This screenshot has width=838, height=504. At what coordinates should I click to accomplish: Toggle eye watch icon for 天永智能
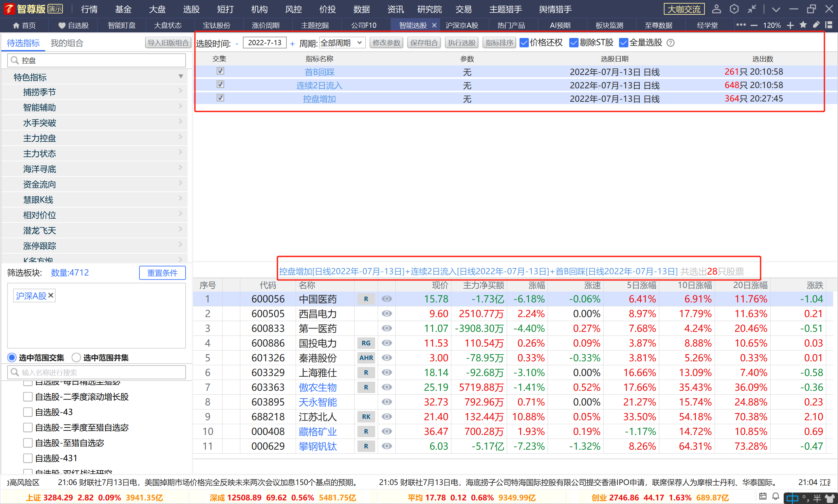[387, 402]
